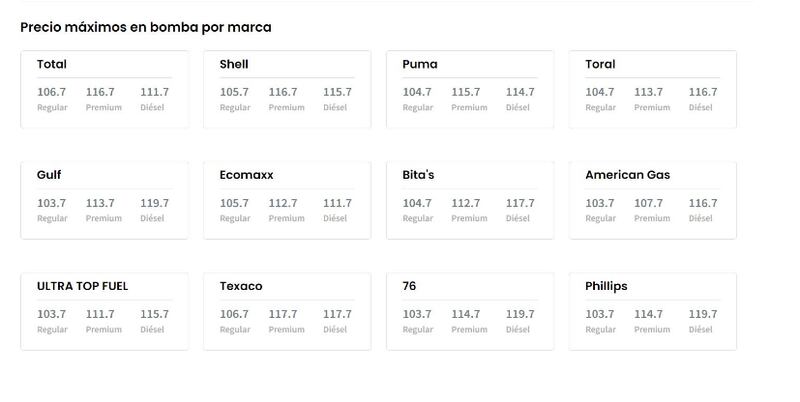Click Shell's Premium price 116.7
This screenshot has width=800, height=402.
pyautogui.click(x=283, y=92)
